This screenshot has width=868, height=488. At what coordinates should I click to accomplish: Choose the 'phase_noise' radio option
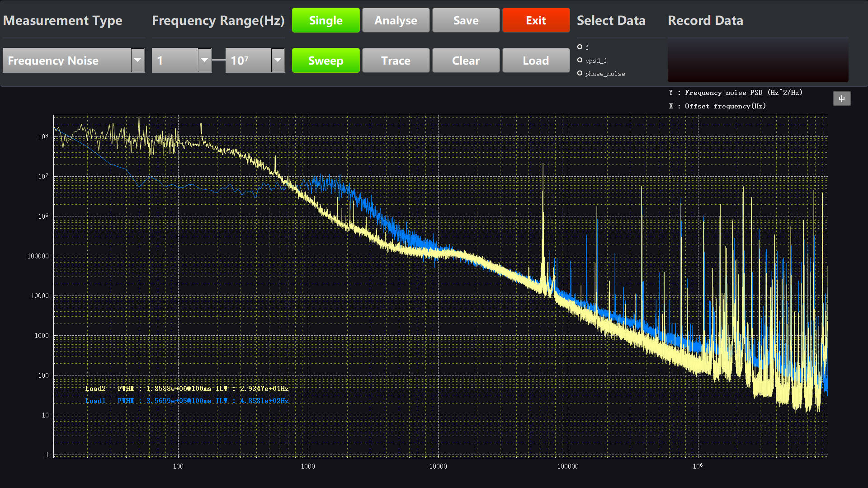point(580,73)
